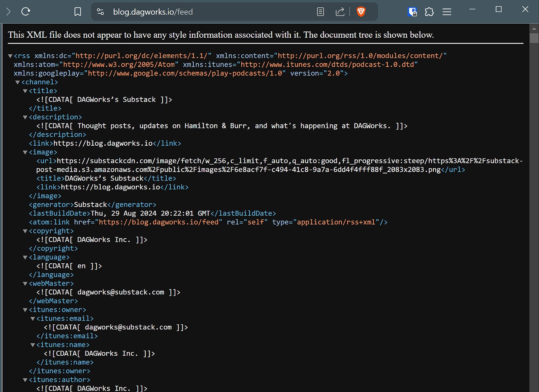Click the image element's link "https://blog.dagworks.io"
The height and width of the screenshot is (392, 539).
click(110, 187)
